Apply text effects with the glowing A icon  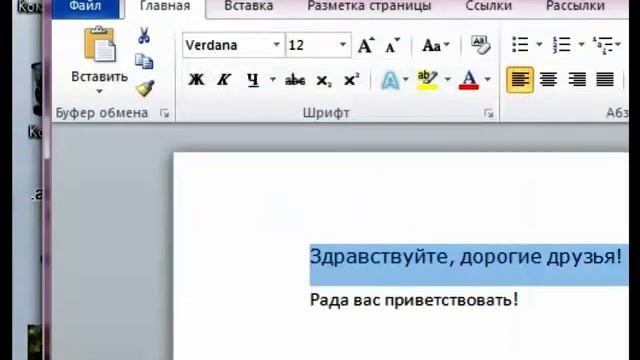(390, 80)
